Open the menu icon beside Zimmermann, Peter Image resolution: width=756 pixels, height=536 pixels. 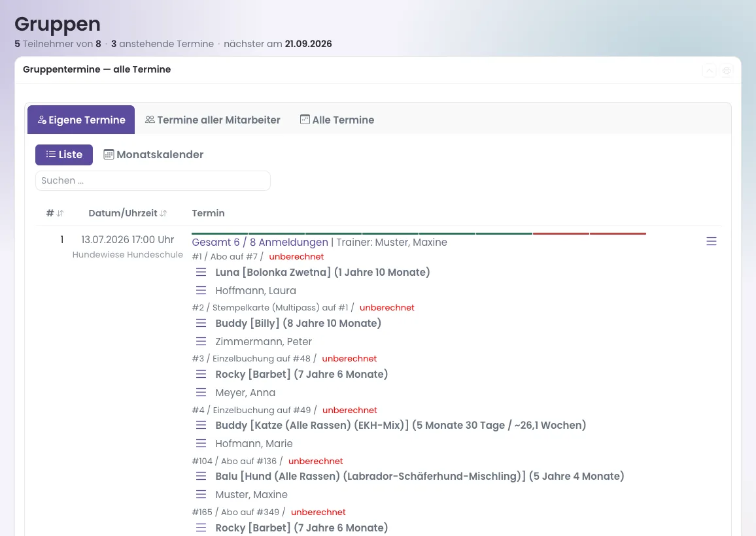tap(201, 342)
